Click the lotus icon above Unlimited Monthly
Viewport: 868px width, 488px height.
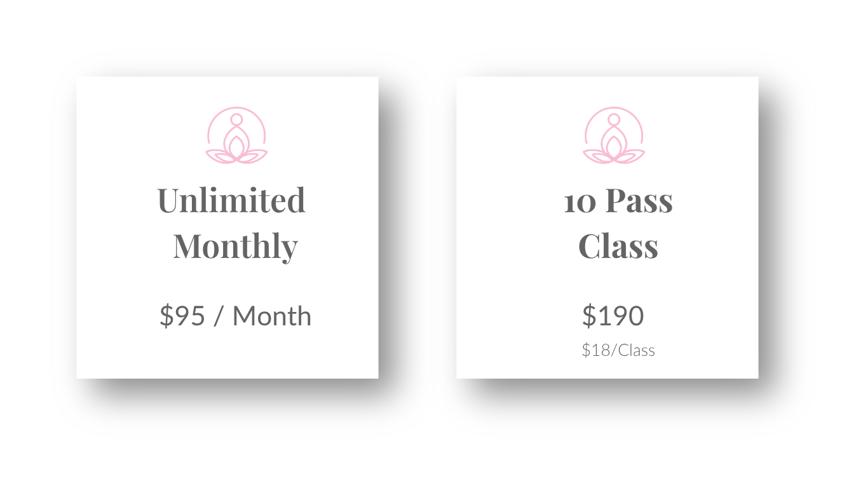click(236, 135)
